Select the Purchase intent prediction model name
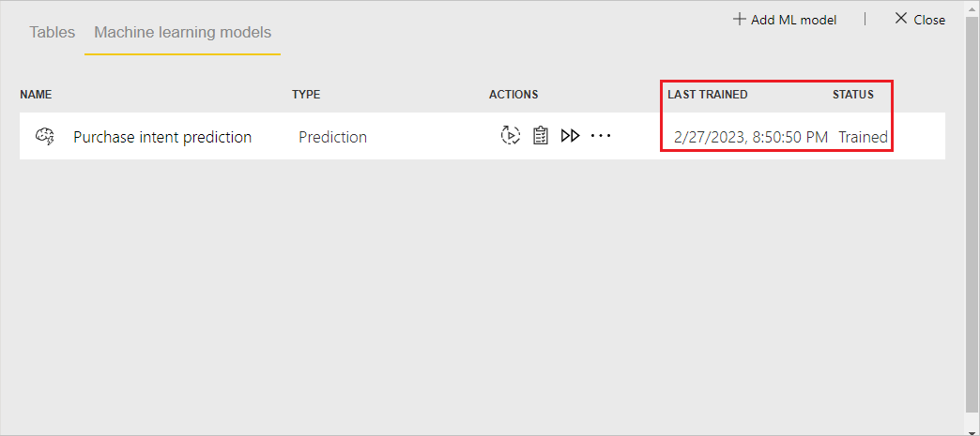Image resolution: width=980 pixels, height=436 pixels. click(x=162, y=137)
